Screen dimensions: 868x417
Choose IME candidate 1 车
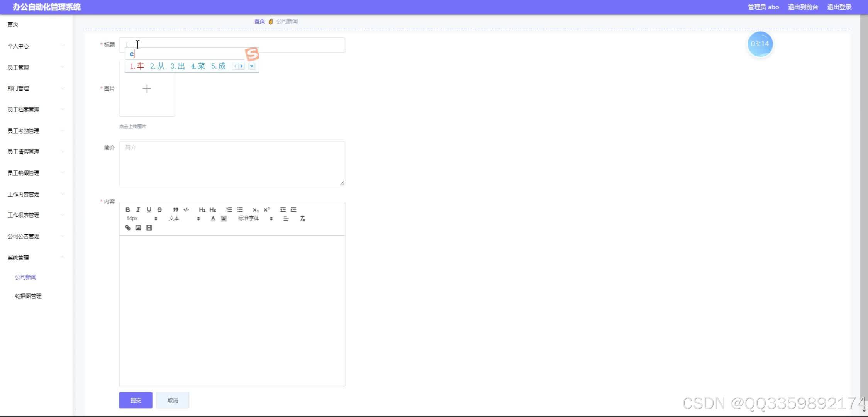[x=137, y=66]
